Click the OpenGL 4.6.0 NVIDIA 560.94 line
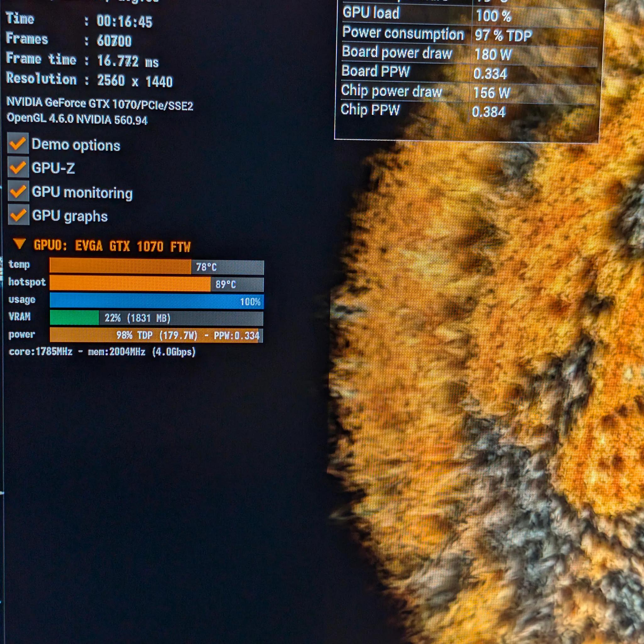The width and height of the screenshot is (644, 644). point(77,119)
